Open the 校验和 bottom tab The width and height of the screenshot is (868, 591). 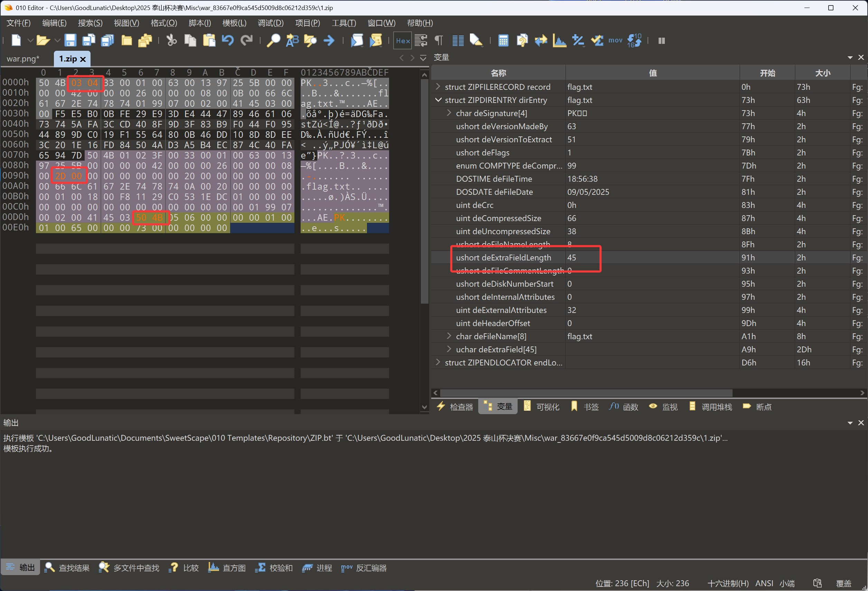(274, 568)
